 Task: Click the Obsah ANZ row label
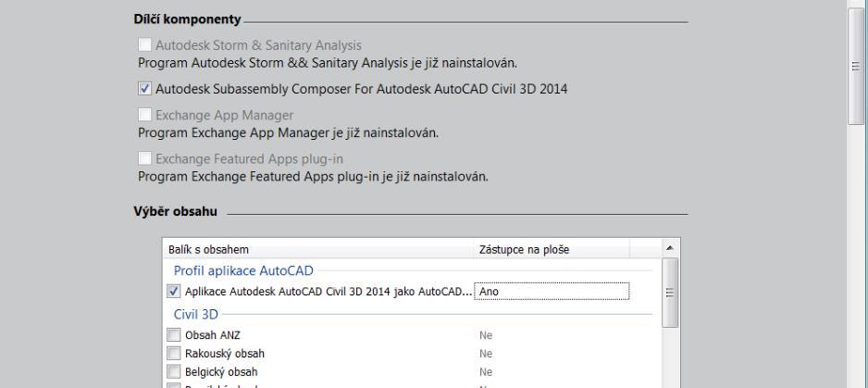pos(213,335)
